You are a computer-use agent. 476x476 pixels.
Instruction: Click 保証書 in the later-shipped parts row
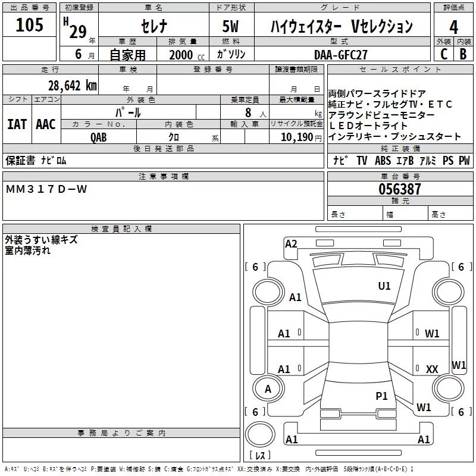[x=20, y=160]
